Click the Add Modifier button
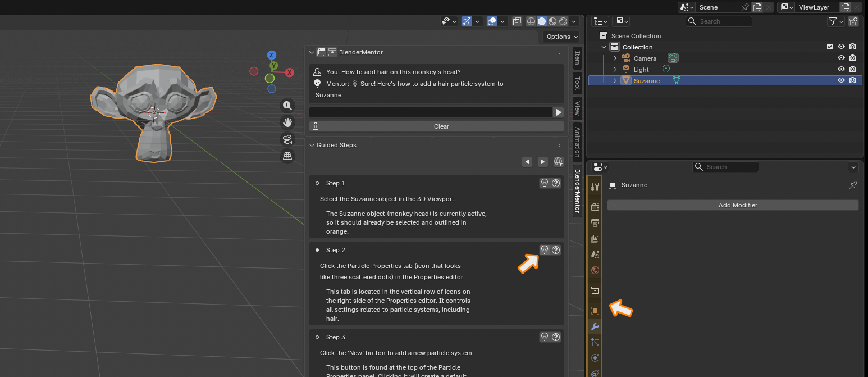 (x=733, y=205)
